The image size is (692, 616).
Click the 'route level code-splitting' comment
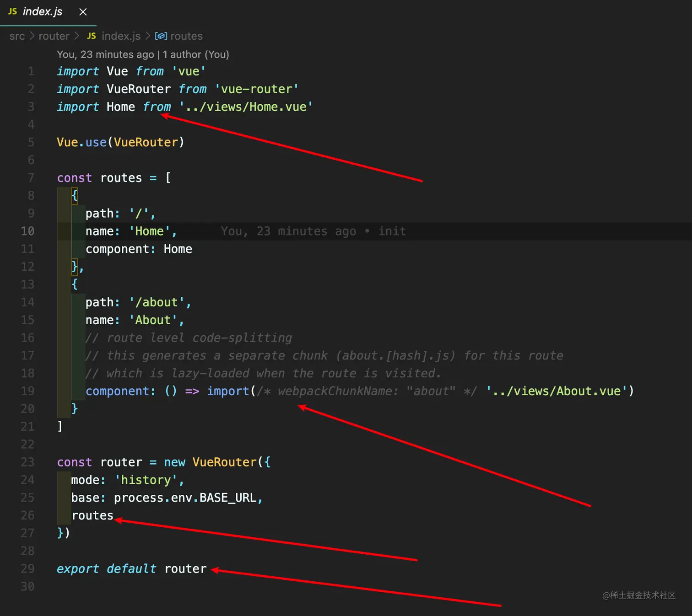[189, 338]
